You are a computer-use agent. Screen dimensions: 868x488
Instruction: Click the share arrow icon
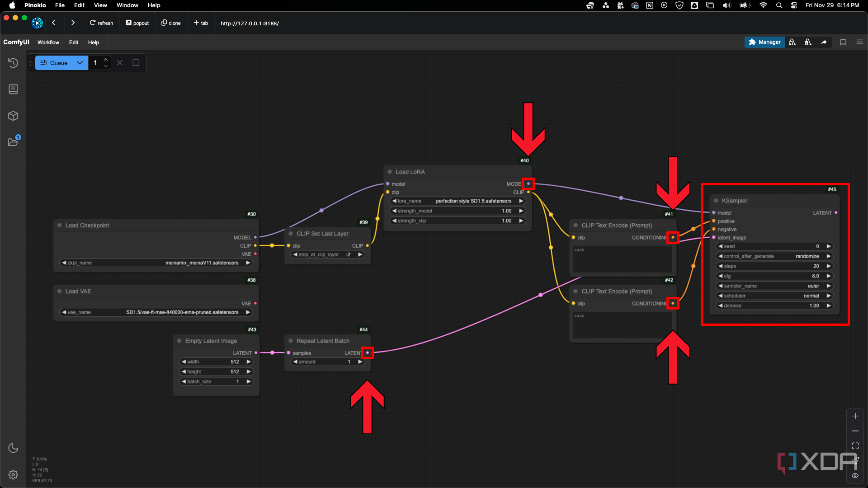click(x=824, y=42)
